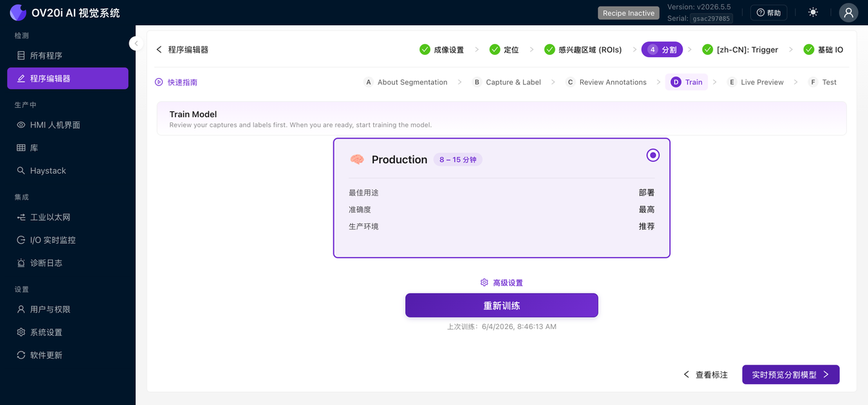
Task: Open 系统设置 page
Action: click(68, 333)
